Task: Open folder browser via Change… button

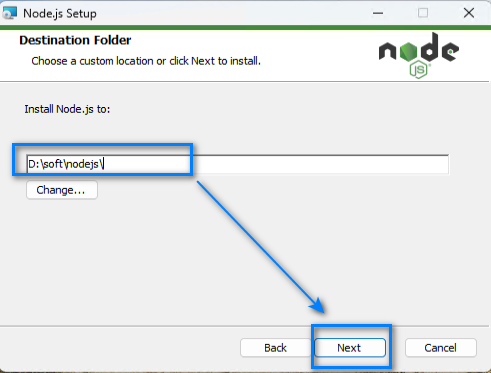Action: point(62,190)
